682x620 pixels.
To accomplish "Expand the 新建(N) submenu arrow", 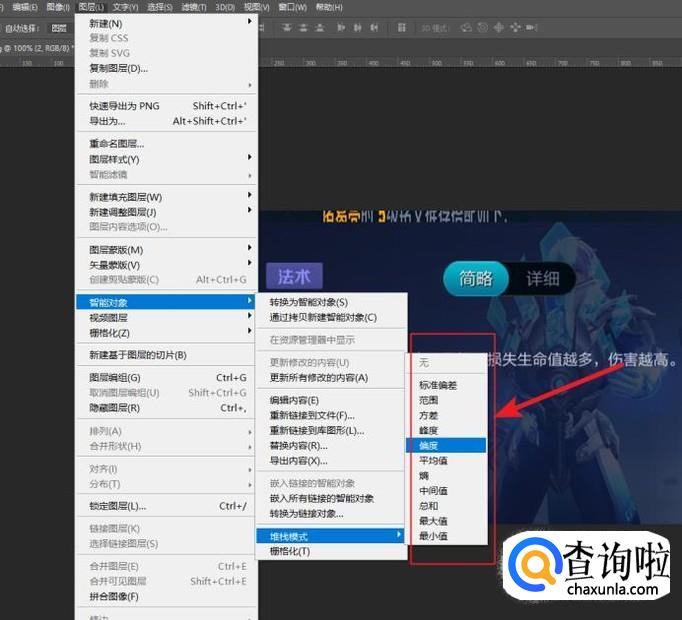I will pyautogui.click(x=250, y=21).
